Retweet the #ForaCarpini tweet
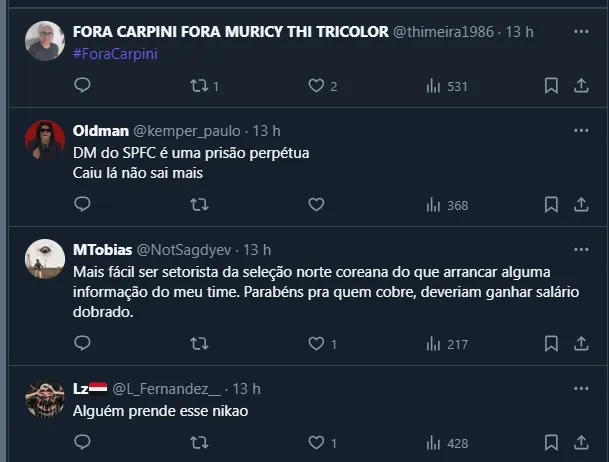Image resolution: width=609 pixels, height=462 pixels. (199, 86)
